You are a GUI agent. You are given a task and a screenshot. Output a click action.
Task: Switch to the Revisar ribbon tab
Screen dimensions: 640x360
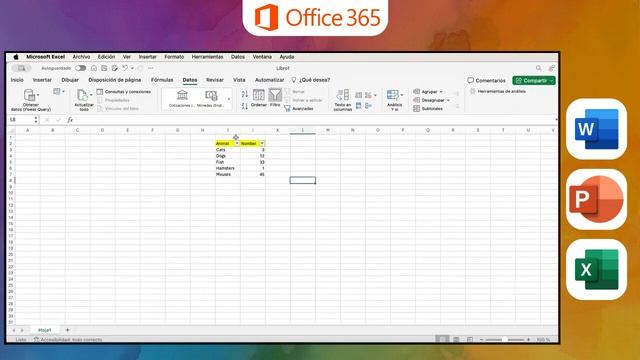coord(215,80)
